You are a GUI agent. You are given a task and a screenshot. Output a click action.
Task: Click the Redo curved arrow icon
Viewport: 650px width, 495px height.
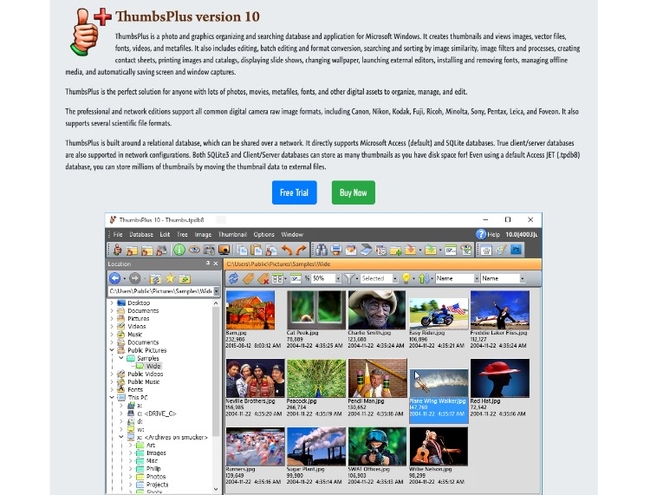pos(301,250)
